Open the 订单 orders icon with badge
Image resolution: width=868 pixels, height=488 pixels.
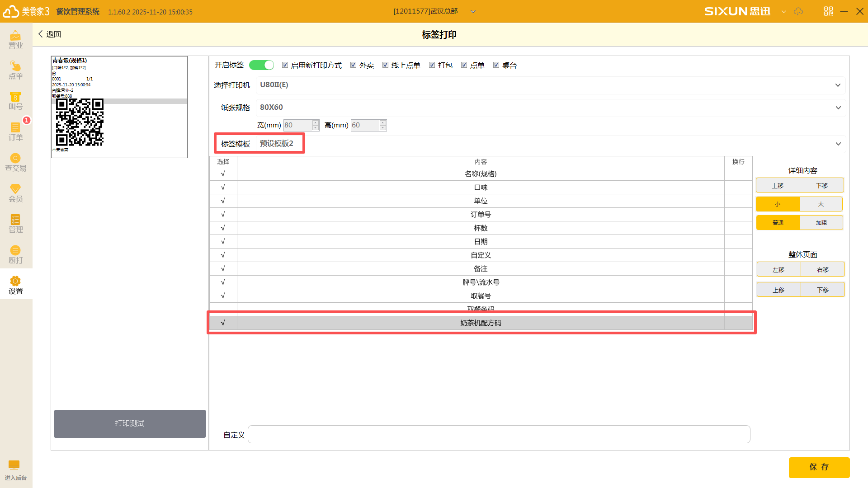click(x=15, y=132)
